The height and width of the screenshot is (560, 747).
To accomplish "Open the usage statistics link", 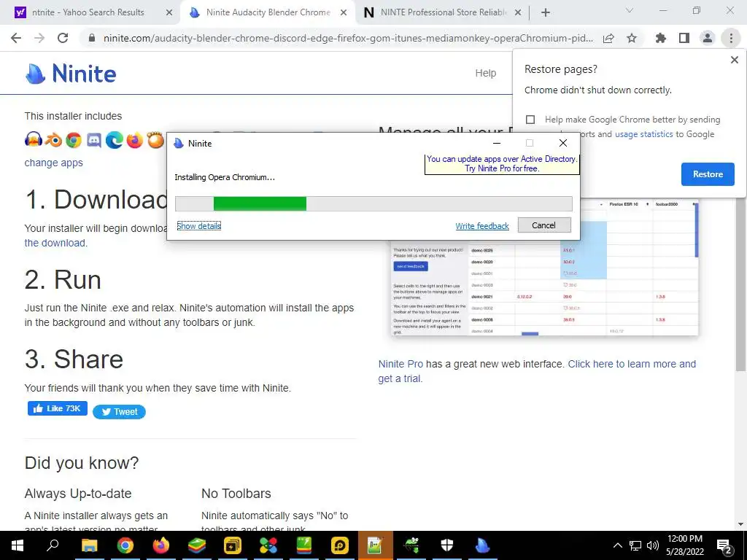I will [643, 134].
